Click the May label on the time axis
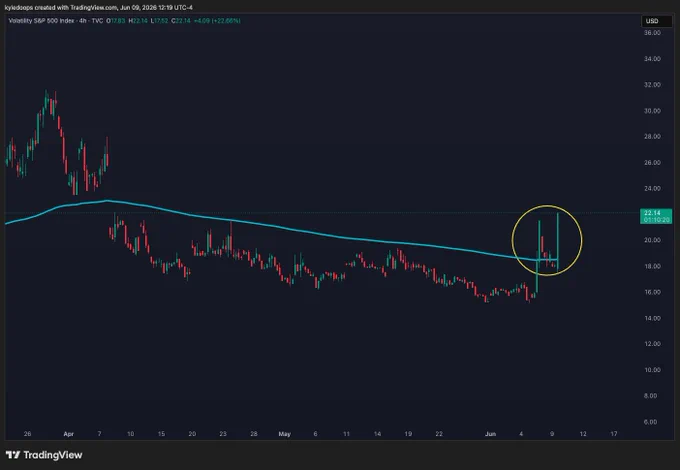The height and width of the screenshot is (470, 680). click(284, 434)
